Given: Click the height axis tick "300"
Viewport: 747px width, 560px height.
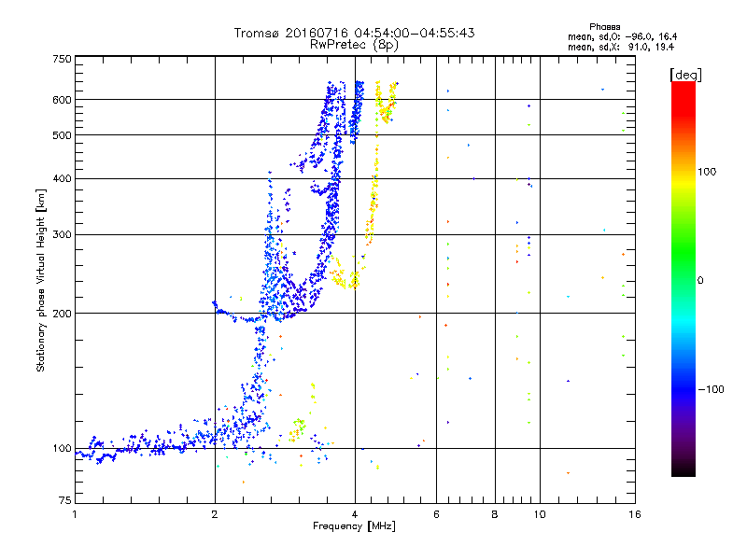Looking at the screenshot, I should click(x=63, y=235).
